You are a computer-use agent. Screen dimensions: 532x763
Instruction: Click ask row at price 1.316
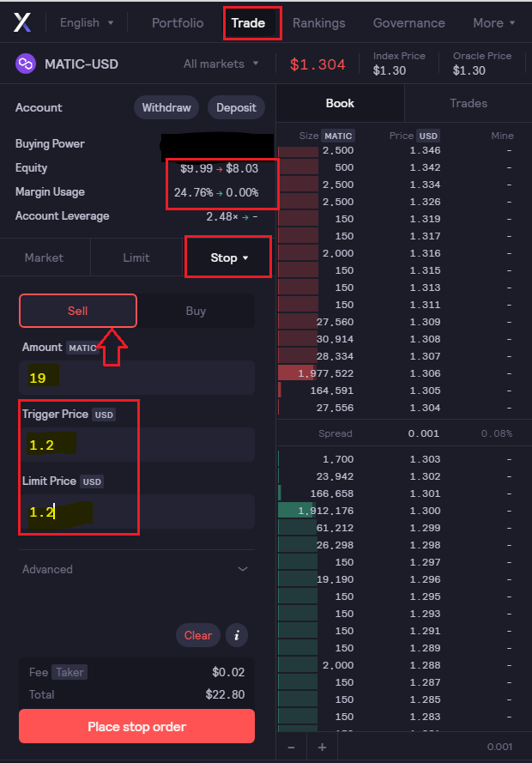coord(404,253)
